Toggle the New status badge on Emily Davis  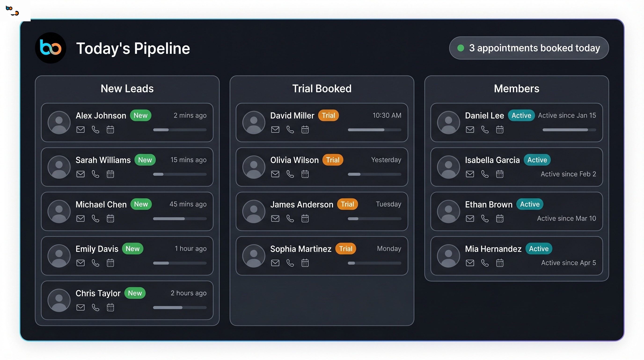click(133, 249)
